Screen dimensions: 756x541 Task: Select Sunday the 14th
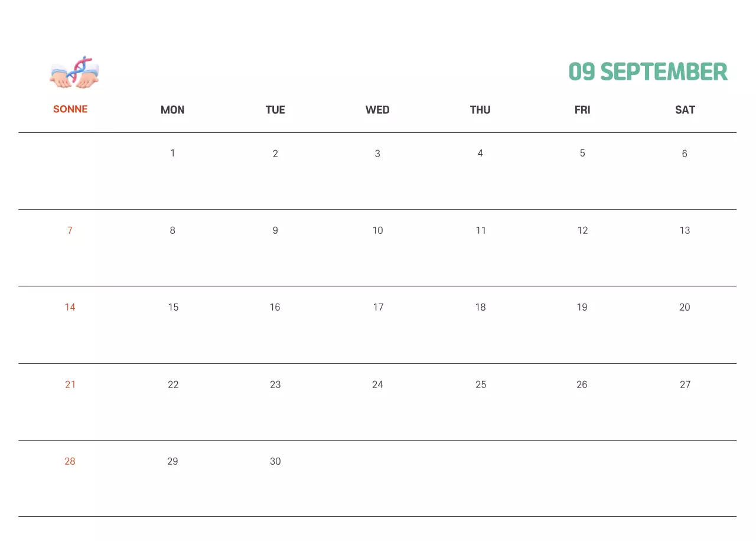point(70,307)
